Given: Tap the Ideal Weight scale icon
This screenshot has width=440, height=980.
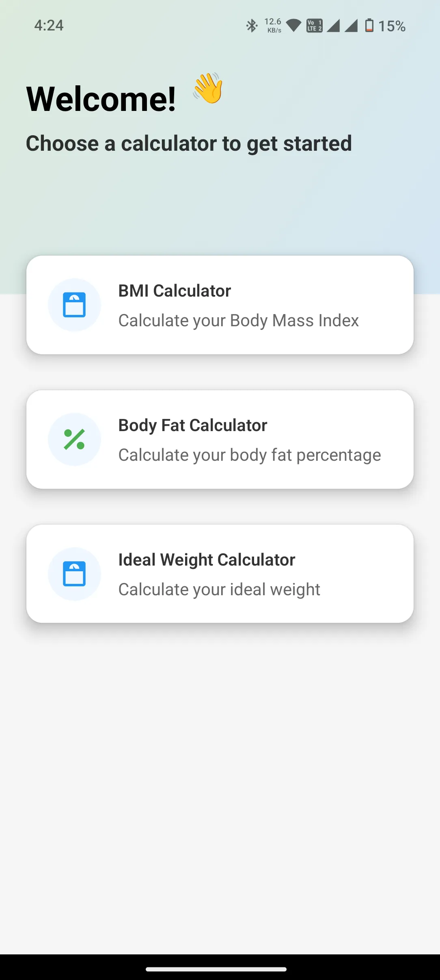Looking at the screenshot, I should 74,574.
